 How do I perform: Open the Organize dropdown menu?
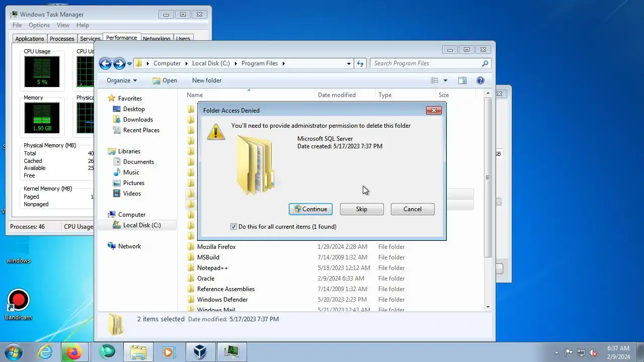click(x=122, y=80)
